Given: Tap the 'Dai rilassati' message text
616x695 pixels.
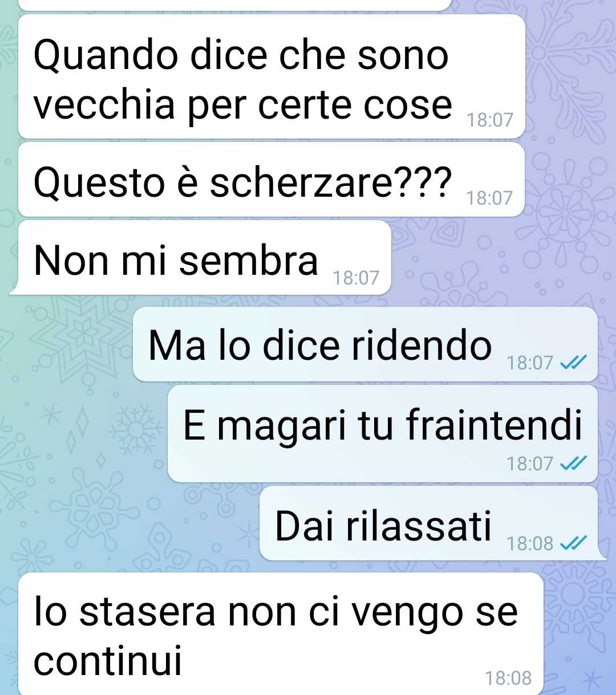Looking at the screenshot, I should point(383,526).
